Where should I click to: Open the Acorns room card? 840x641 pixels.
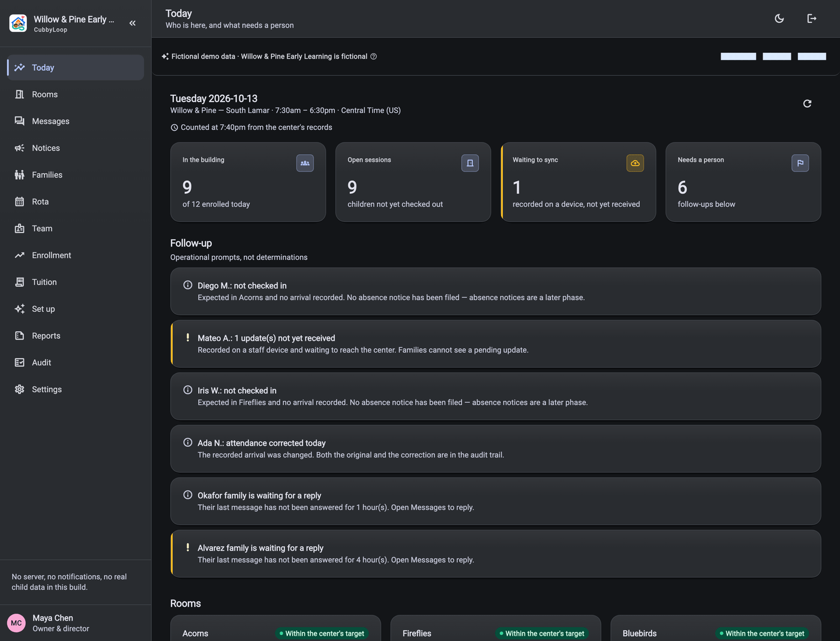tap(275, 628)
